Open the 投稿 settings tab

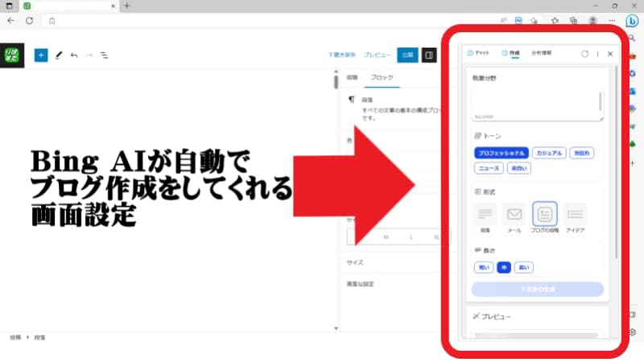[x=352, y=77]
